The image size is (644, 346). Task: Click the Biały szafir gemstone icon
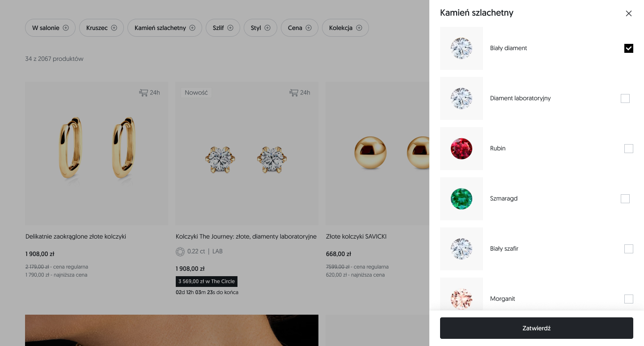pyautogui.click(x=461, y=249)
